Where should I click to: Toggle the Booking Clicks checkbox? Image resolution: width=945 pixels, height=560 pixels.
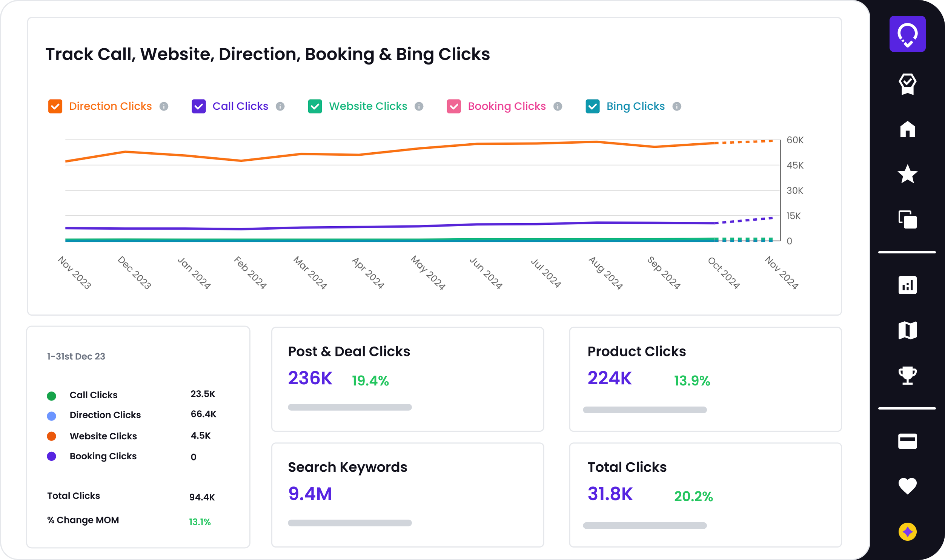point(453,106)
